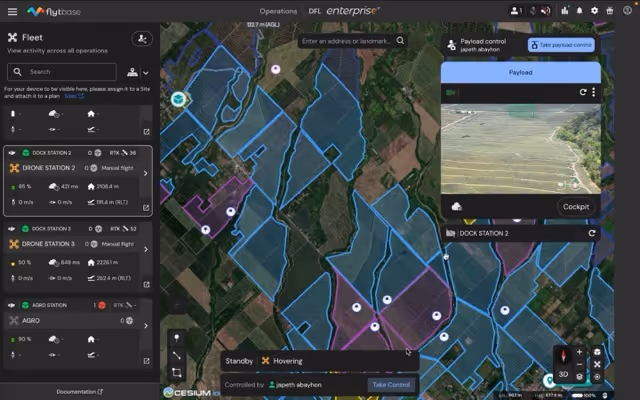Click the payload live video thumbnail

tap(521, 149)
